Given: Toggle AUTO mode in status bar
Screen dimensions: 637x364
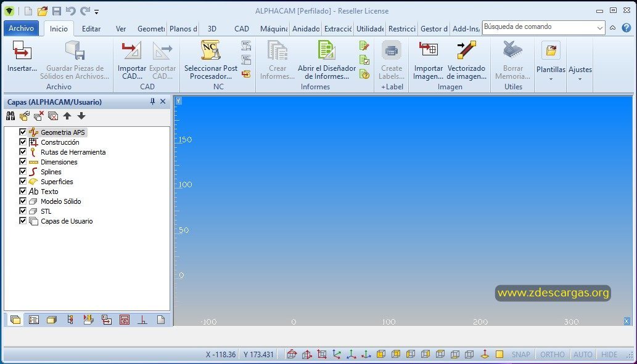Looking at the screenshot, I should [x=583, y=354].
